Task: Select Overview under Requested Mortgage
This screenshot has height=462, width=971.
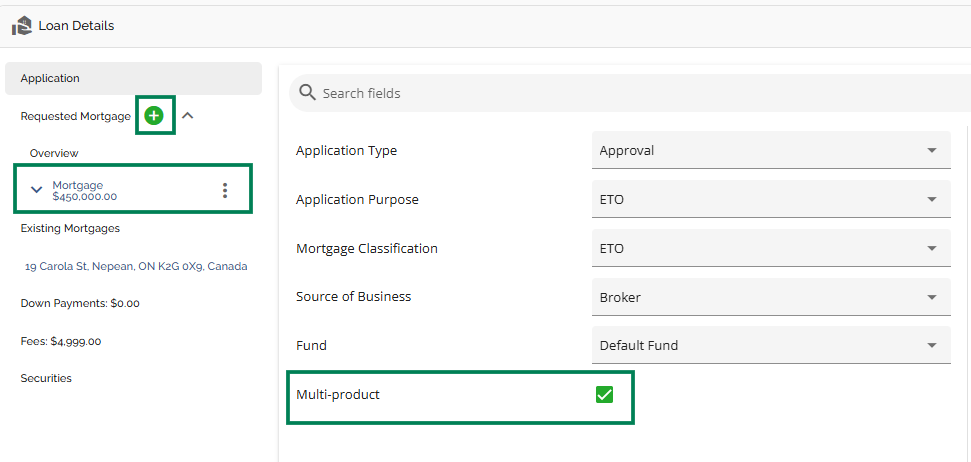Action: [x=54, y=153]
